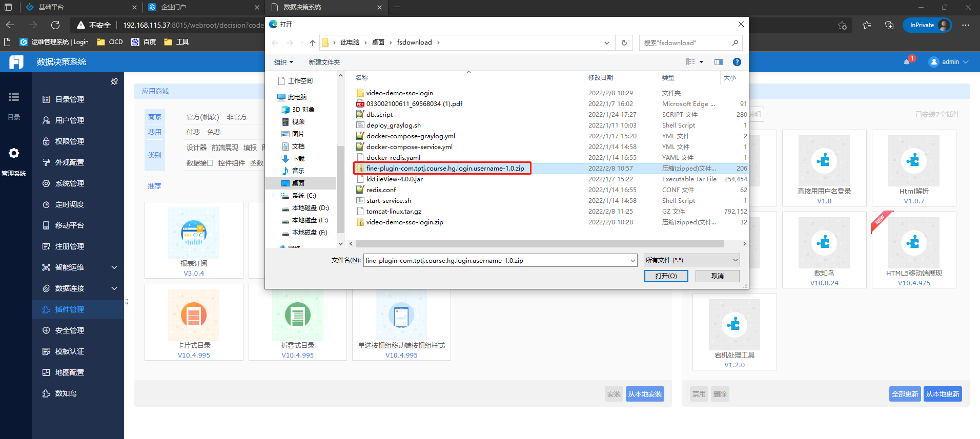Click the 全部更新 button
980x439 pixels.
[x=905, y=394]
